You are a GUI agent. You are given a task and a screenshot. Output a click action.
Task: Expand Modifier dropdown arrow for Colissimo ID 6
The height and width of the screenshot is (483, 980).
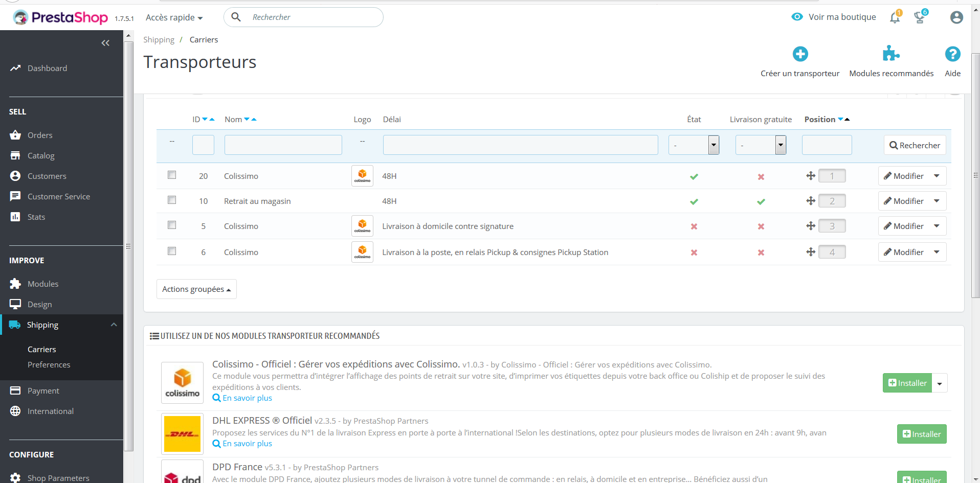click(937, 252)
